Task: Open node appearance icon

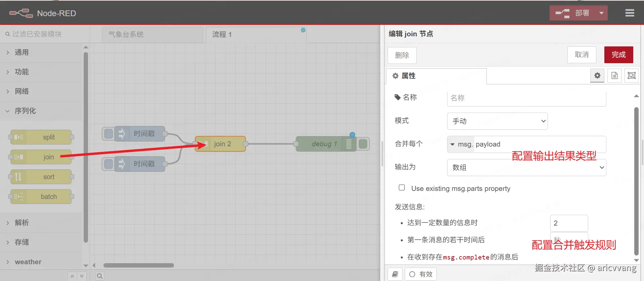Action: (x=632, y=76)
